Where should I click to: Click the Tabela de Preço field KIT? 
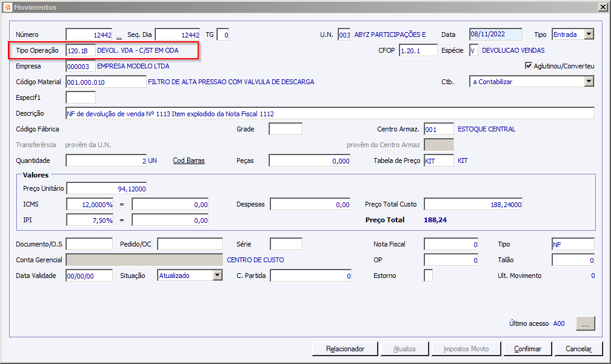coord(439,160)
